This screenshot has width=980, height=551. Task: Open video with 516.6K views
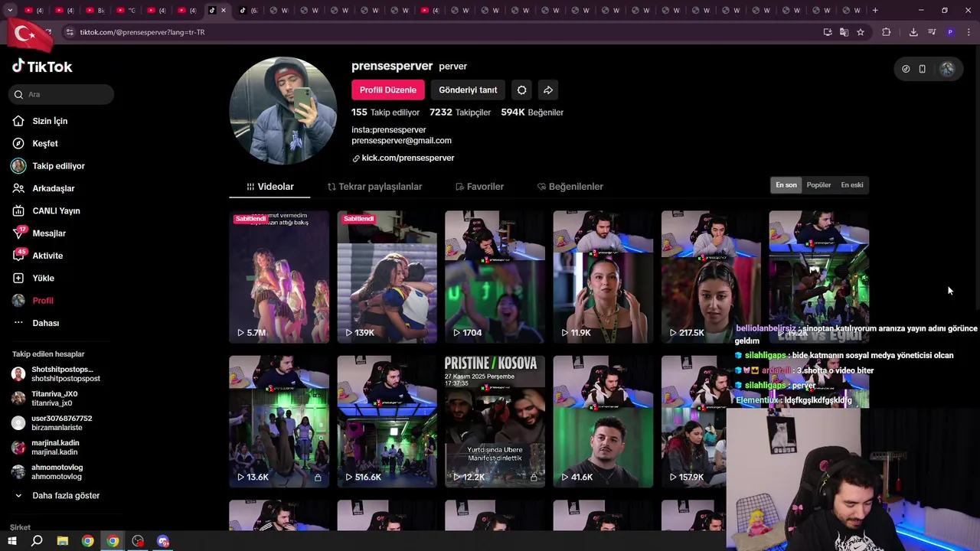[387, 422]
